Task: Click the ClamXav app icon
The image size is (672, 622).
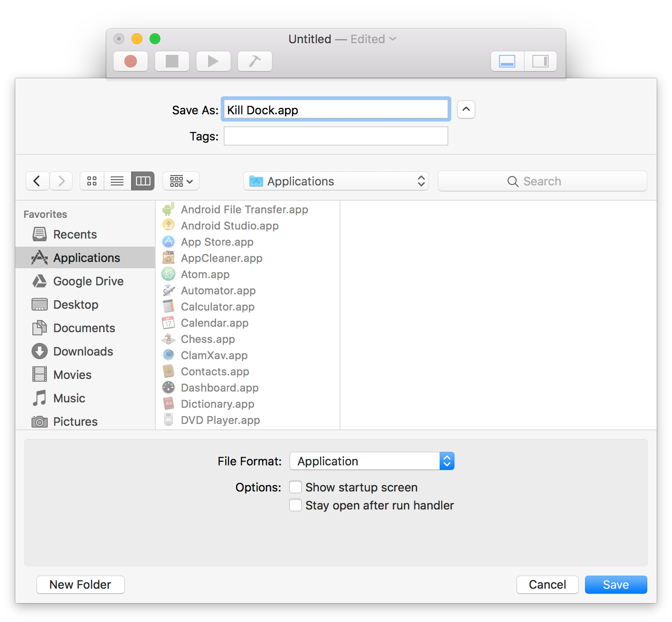Action: pos(168,355)
